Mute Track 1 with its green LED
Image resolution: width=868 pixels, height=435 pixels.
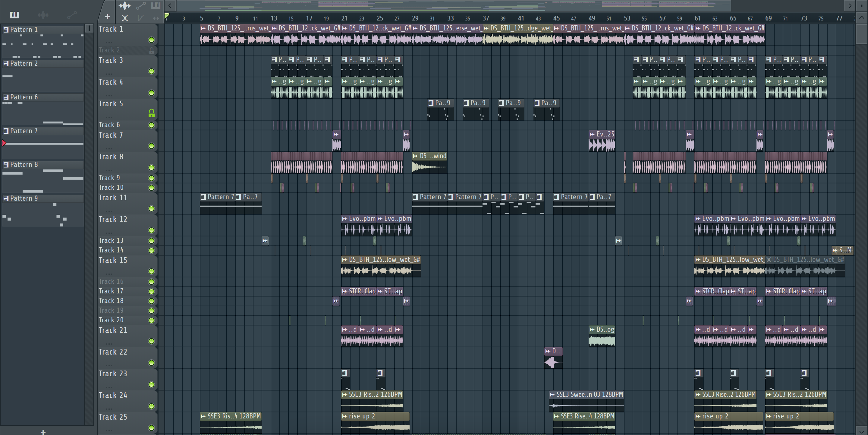click(152, 40)
